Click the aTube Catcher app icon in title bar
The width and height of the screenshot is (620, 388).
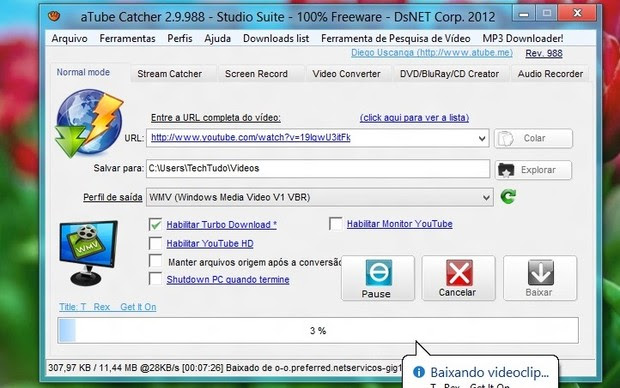(x=54, y=17)
